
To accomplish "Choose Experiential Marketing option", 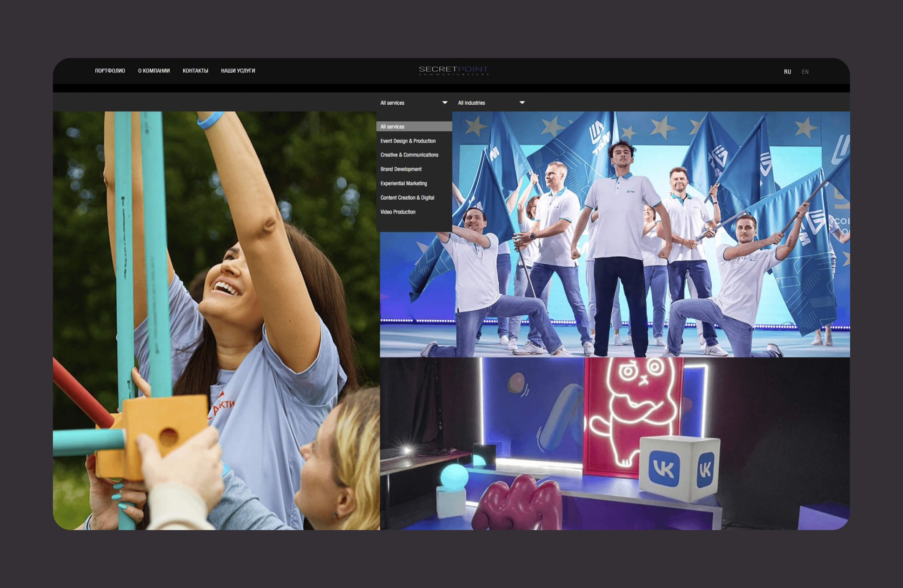I will click(403, 184).
